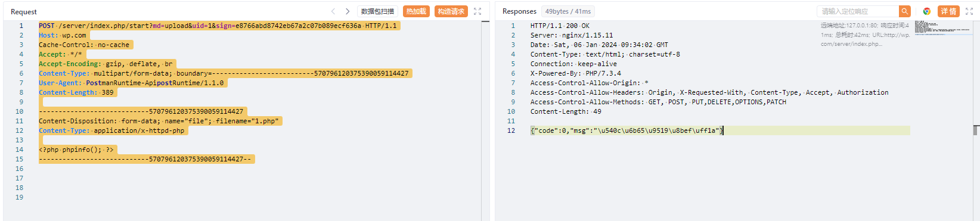The image size is (980, 221).
Task: Click the User-Agent PostmanRuntime line
Action: [131, 83]
